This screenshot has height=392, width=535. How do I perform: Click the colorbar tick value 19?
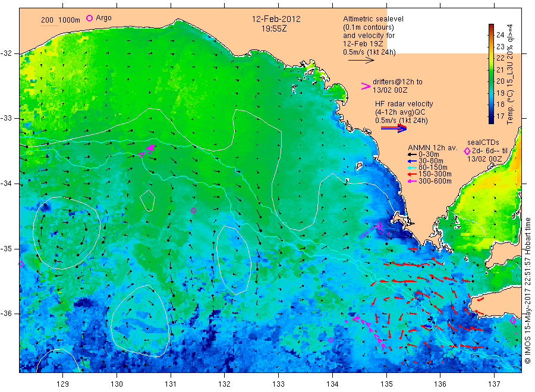click(500, 93)
